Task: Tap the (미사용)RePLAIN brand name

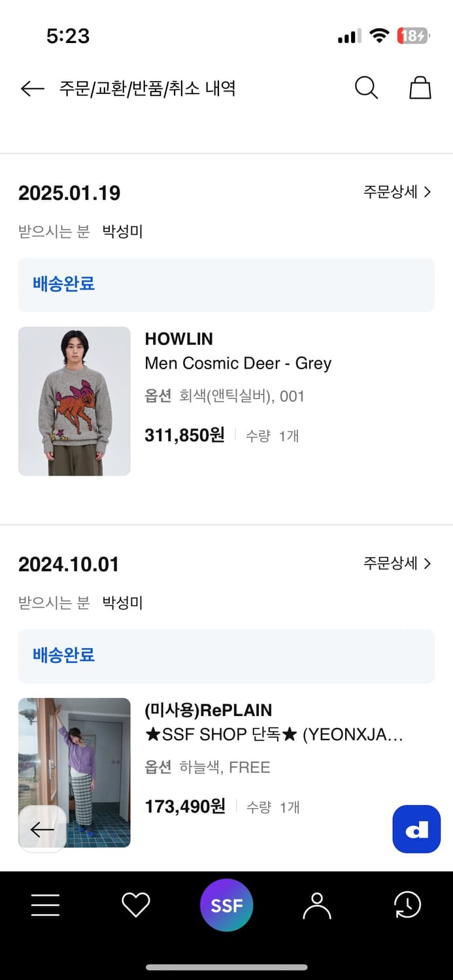Action: 208,710
